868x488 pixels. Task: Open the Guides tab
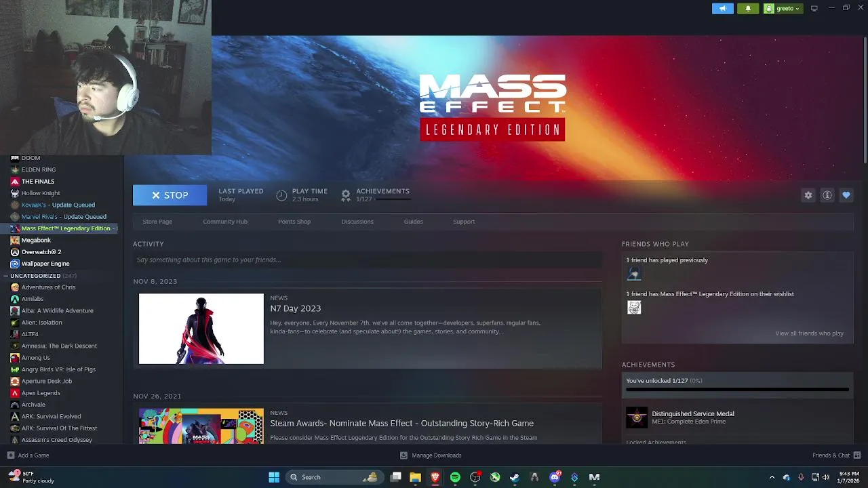[x=413, y=222]
